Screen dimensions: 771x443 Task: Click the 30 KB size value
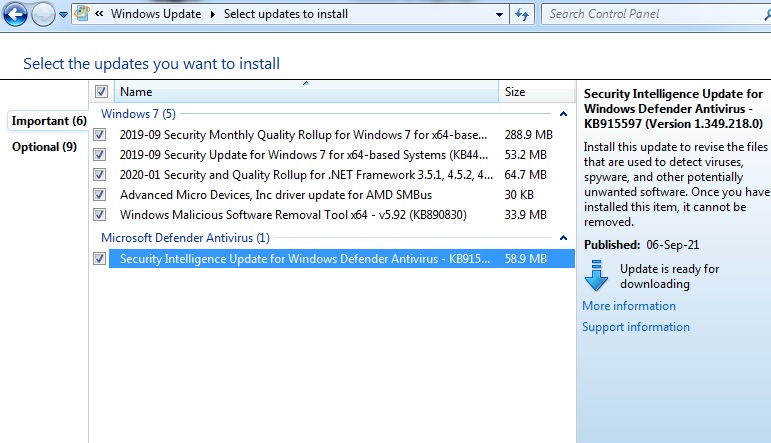point(519,195)
